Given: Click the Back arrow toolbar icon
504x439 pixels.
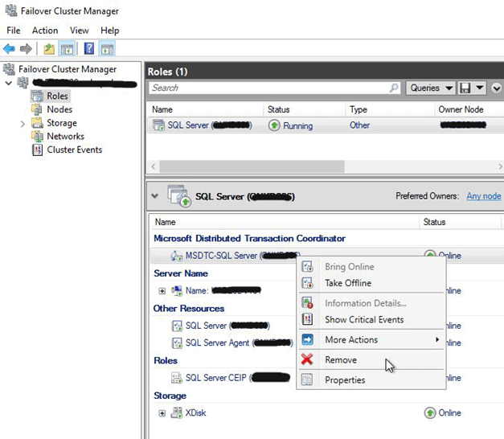Looking at the screenshot, I should click(x=9, y=49).
